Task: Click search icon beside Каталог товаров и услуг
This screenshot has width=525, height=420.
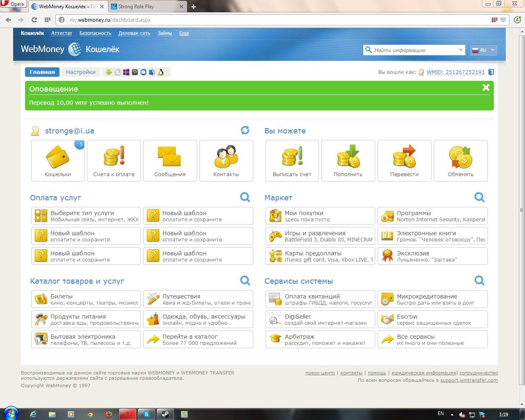Action: 245,280
